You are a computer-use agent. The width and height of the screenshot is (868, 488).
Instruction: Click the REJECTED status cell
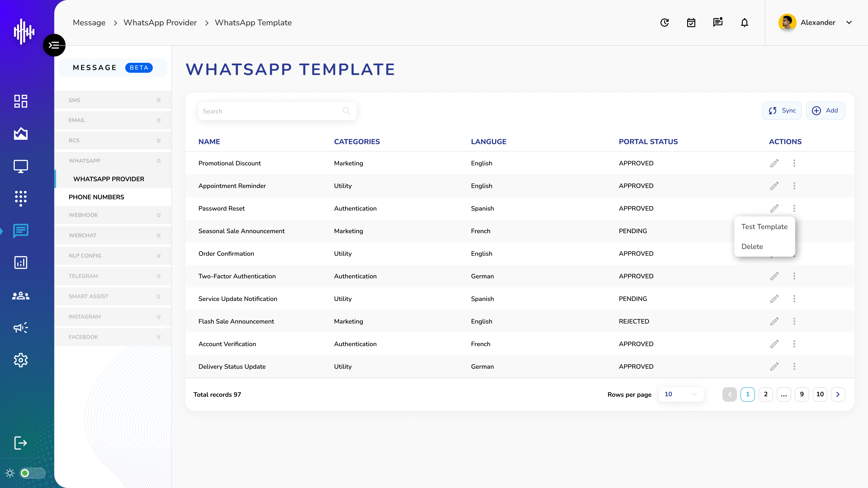(x=634, y=321)
